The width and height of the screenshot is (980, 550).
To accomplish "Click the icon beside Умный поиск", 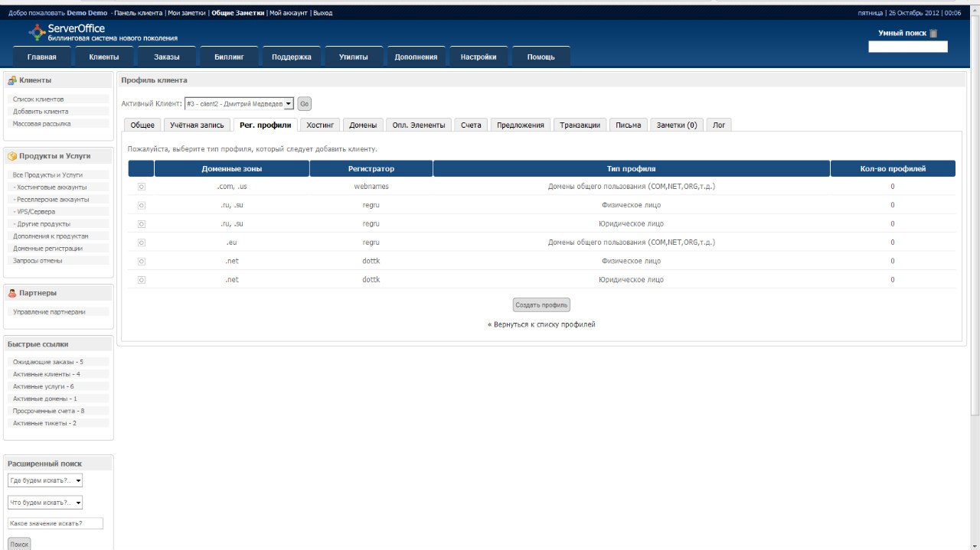I will point(933,34).
